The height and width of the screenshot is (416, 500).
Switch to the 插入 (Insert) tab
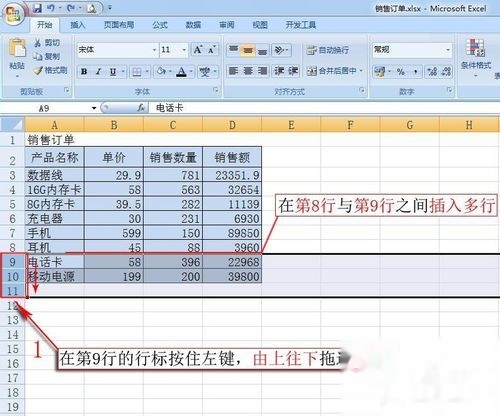tap(78, 25)
